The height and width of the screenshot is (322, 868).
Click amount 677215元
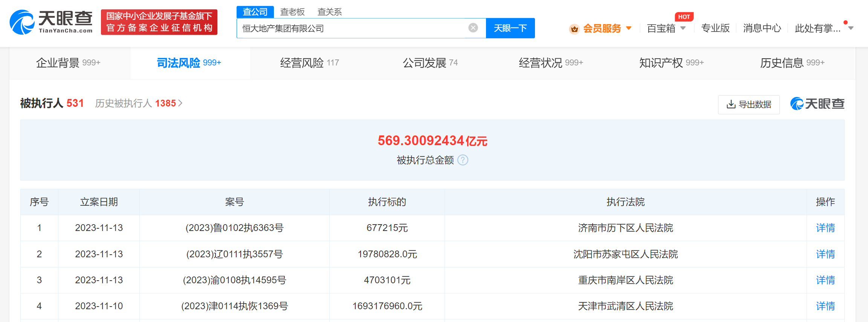387,228
